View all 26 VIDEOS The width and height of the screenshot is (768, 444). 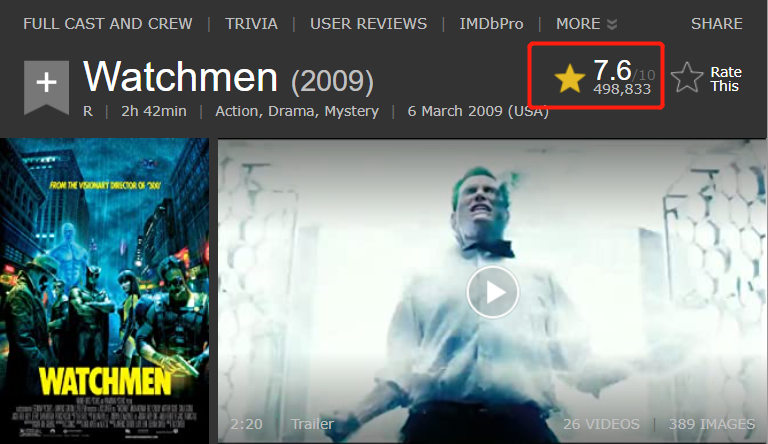(x=601, y=424)
